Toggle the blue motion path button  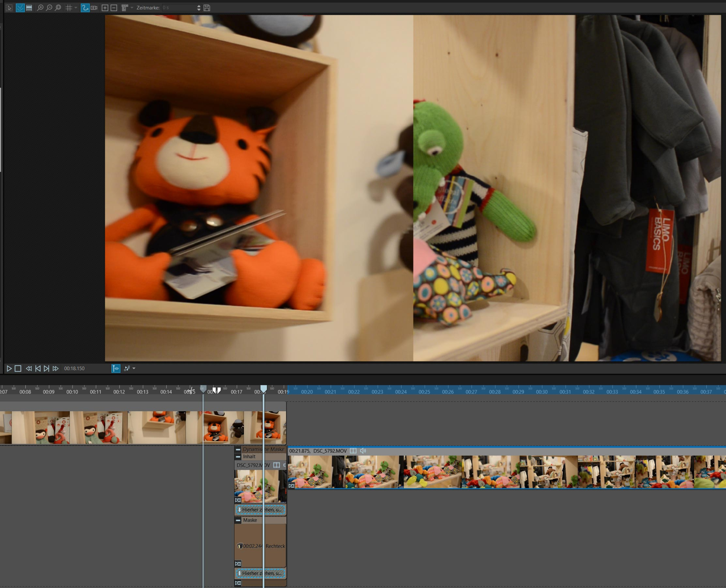(x=85, y=8)
